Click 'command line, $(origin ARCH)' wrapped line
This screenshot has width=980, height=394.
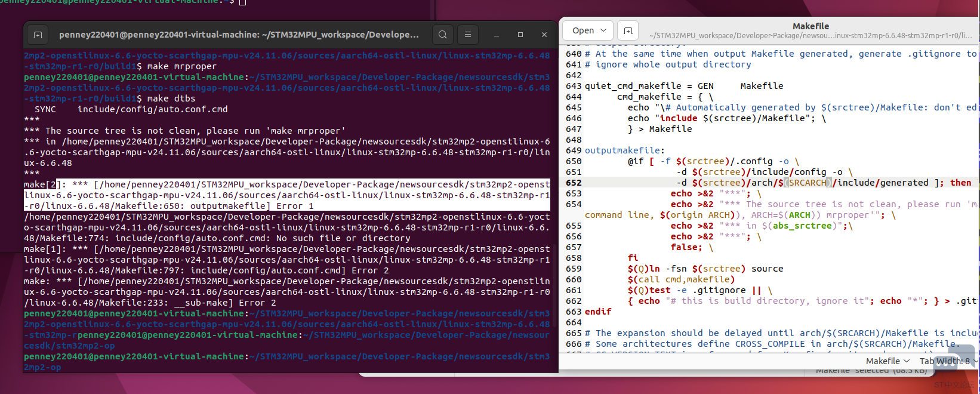click(x=740, y=215)
